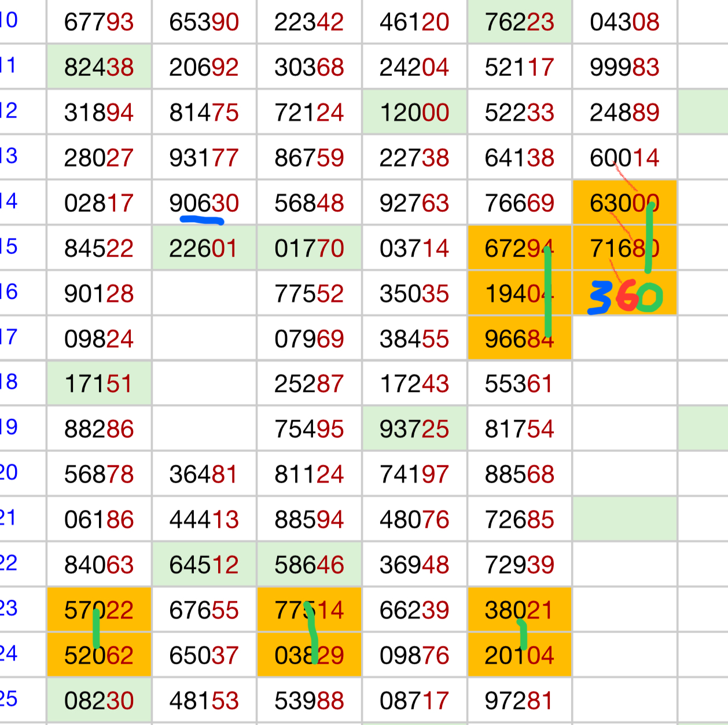Click the cell with number 65390
The width and height of the screenshot is (728, 725).
[x=204, y=21]
